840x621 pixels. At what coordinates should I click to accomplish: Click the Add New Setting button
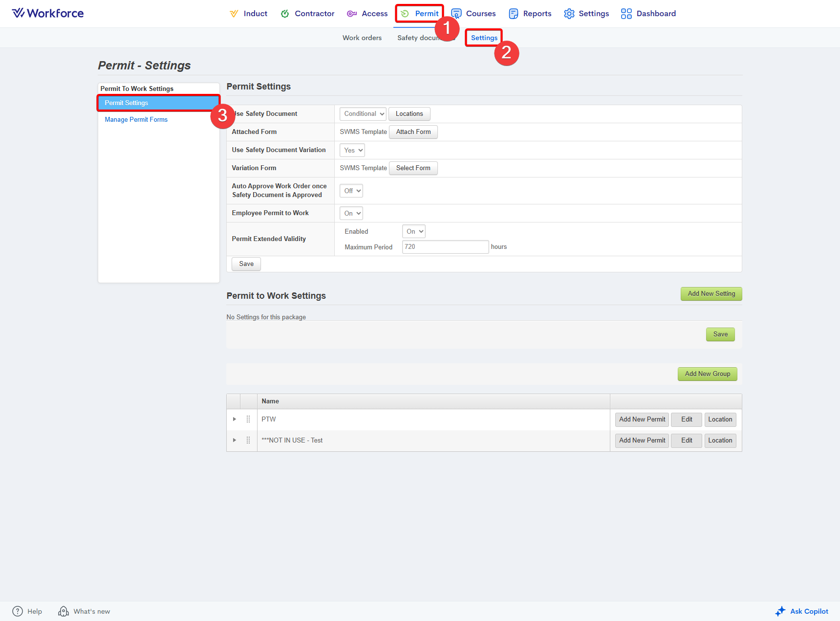click(x=711, y=293)
